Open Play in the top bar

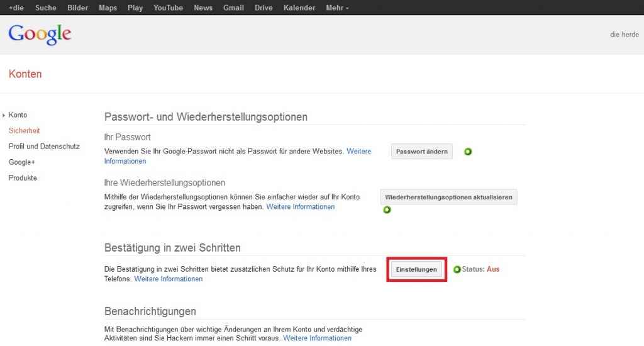click(135, 8)
